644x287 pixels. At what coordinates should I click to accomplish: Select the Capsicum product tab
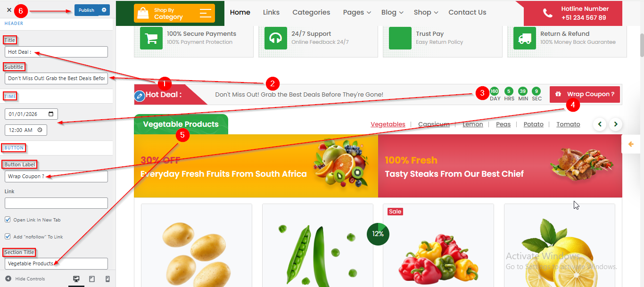point(434,124)
